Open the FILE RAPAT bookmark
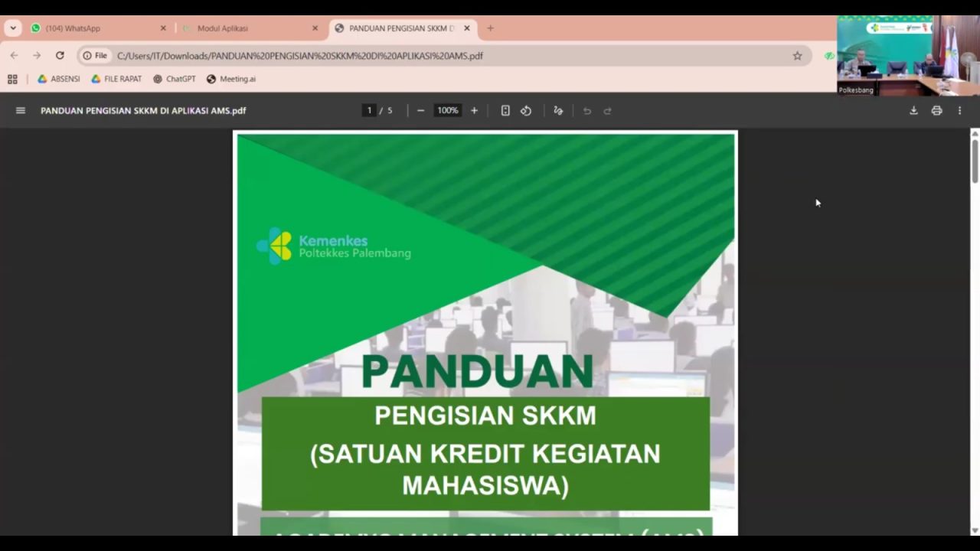 click(x=116, y=79)
